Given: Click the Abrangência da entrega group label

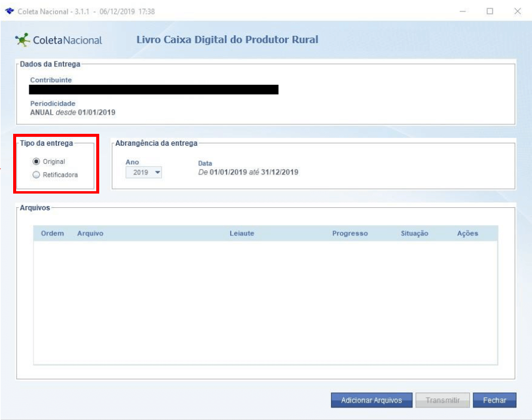Looking at the screenshot, I should click(x=157, y=143).
